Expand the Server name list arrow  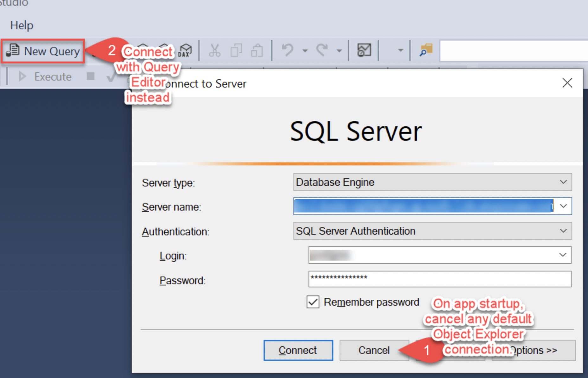563,206
